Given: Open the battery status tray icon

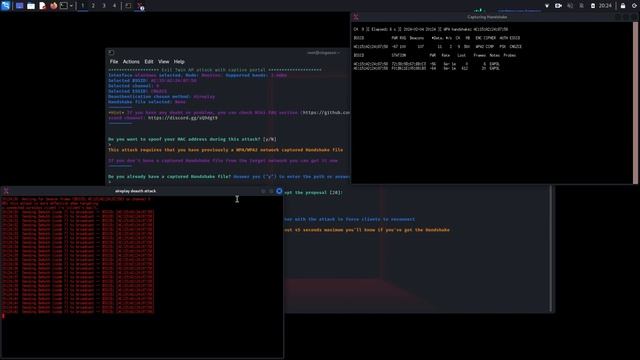Looking at the screenshot, I should 593,6.
